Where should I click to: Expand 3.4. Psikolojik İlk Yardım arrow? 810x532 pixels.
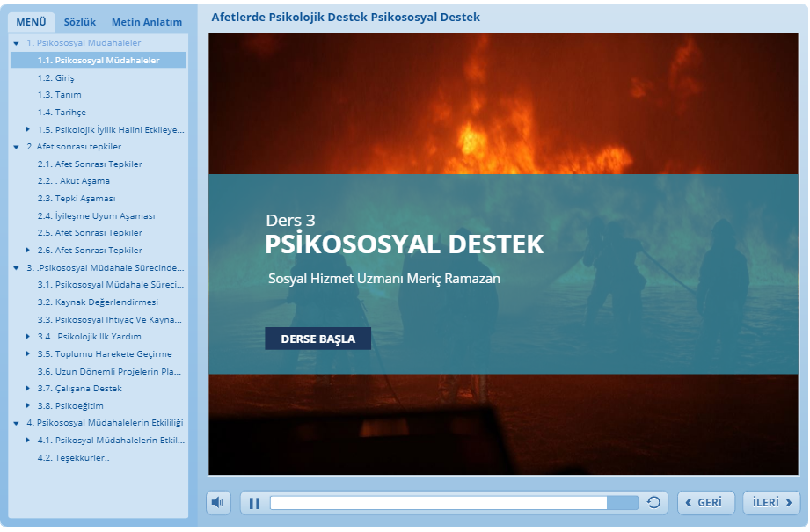(x=27, y=336)
